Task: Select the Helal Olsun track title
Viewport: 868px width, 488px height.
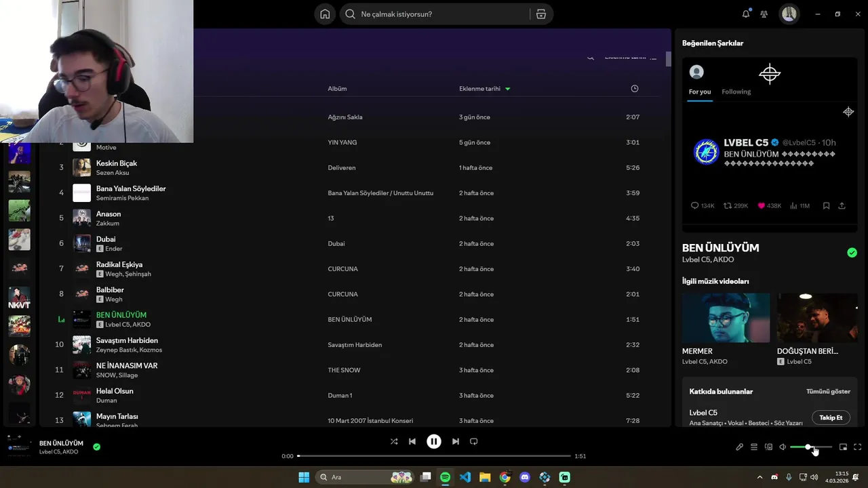Action: [115, 391]
